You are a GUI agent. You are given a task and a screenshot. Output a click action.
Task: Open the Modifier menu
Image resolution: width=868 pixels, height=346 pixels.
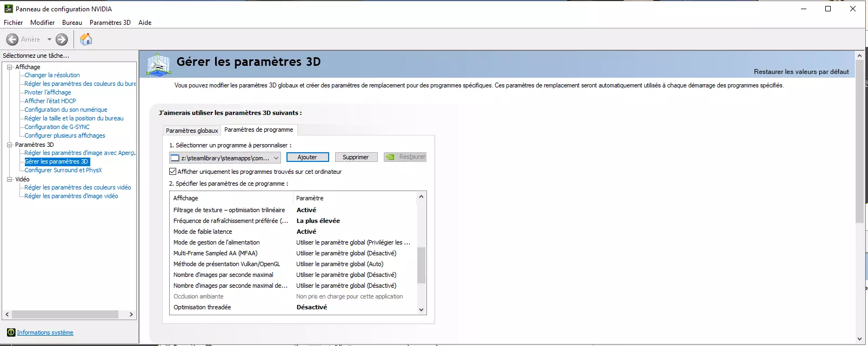[42, 23]
